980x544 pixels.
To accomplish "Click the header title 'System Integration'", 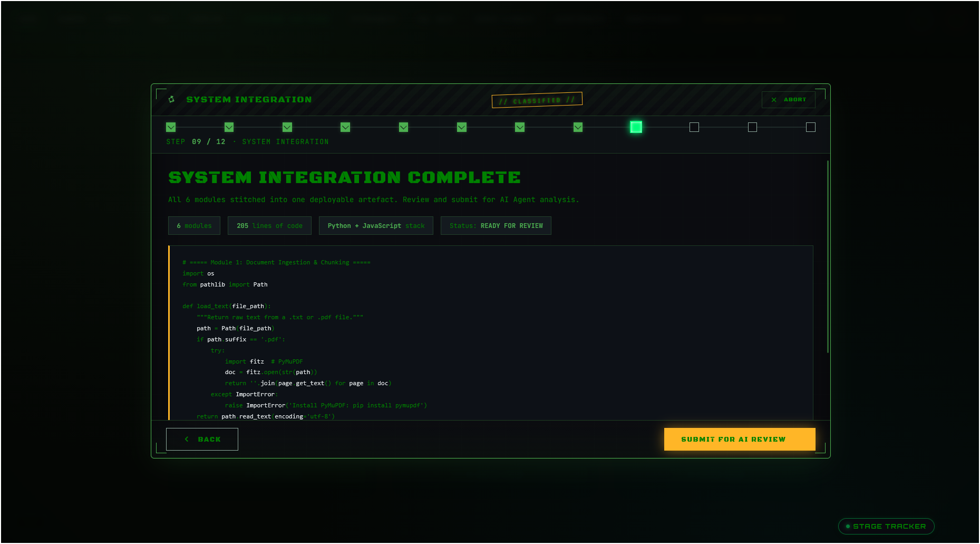I will click(249, 100).
